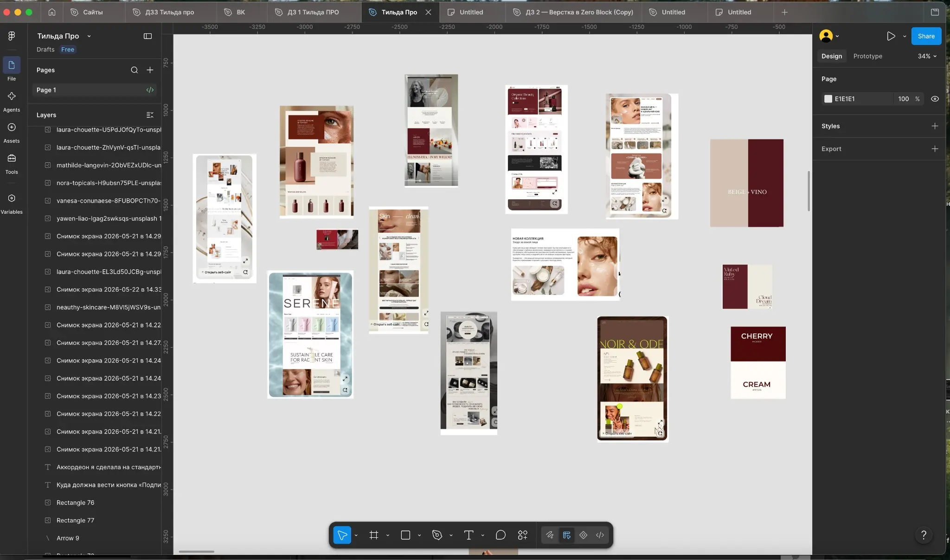Screen dimensions: 950x560
Task: Click the Free plan badge
Action: [68, 50]
